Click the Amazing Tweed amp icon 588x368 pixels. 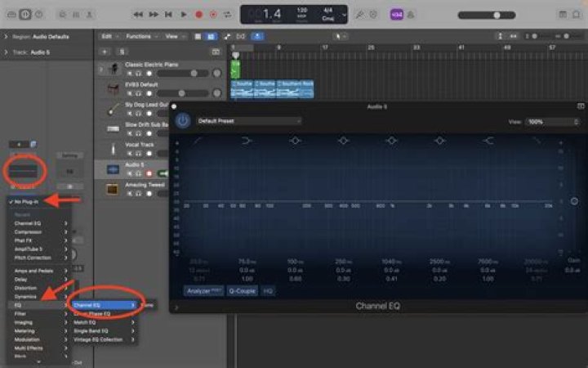(113, 189)
